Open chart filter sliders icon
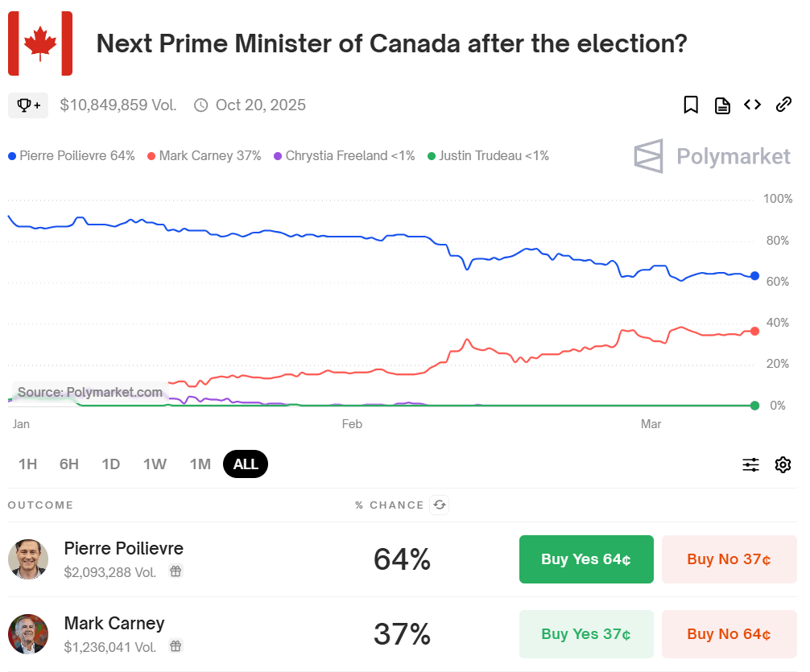 pos(750,464)
